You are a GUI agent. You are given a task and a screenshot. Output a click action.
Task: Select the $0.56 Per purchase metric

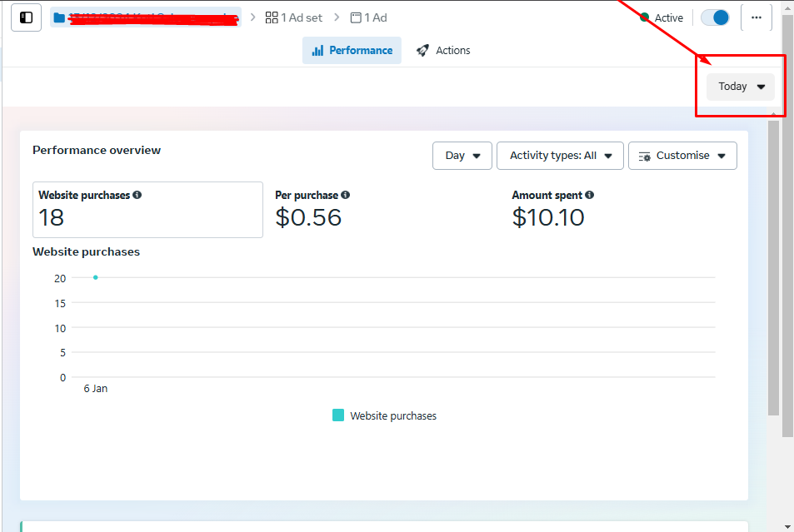(x=308, y=217)
